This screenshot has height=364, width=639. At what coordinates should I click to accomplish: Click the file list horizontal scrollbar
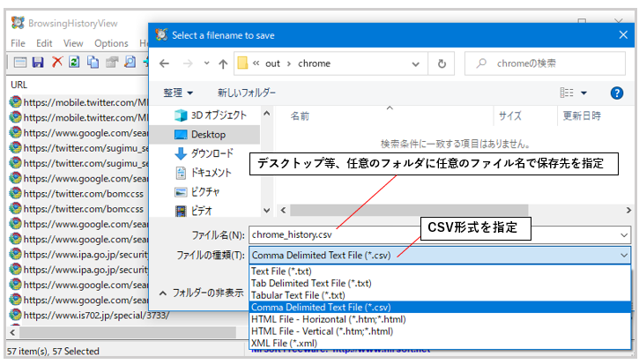pos(455,211)
